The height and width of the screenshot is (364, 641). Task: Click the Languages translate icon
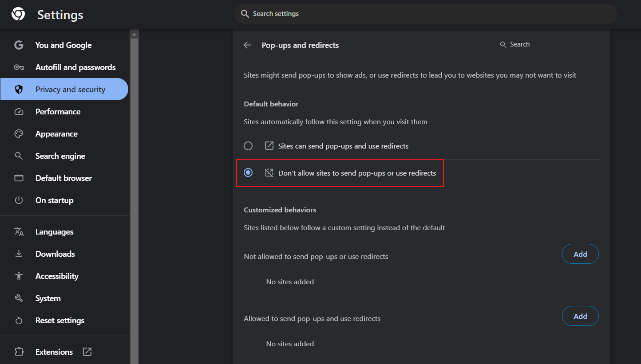point(19,232)
